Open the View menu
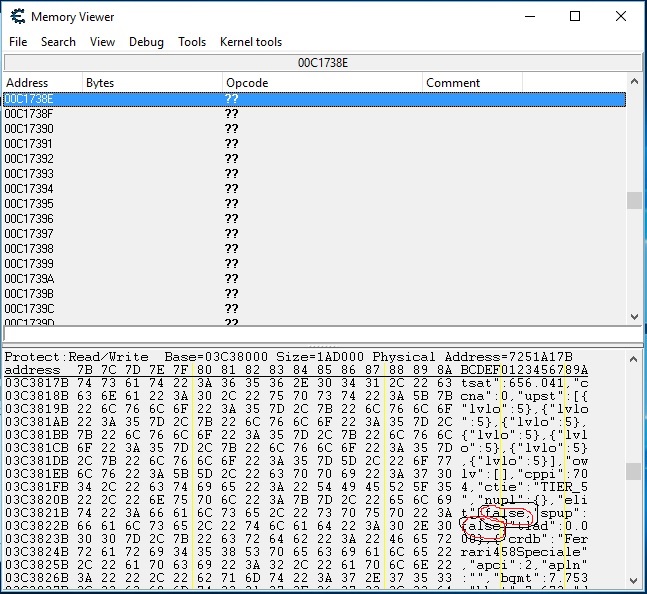This screenshot has width=647, height=594. (102, 42)
